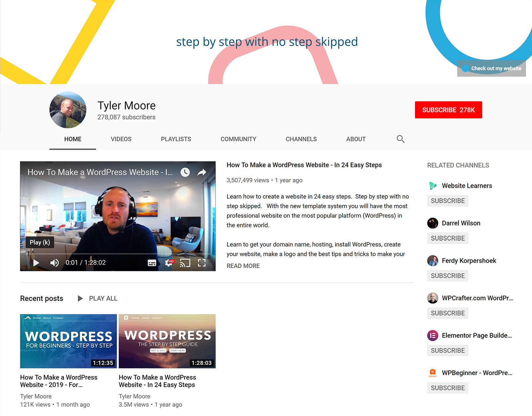532x416 pixels.
Task: Click Tyler Moore under the 3.5M views video
Action: click(x=134, y=396)
